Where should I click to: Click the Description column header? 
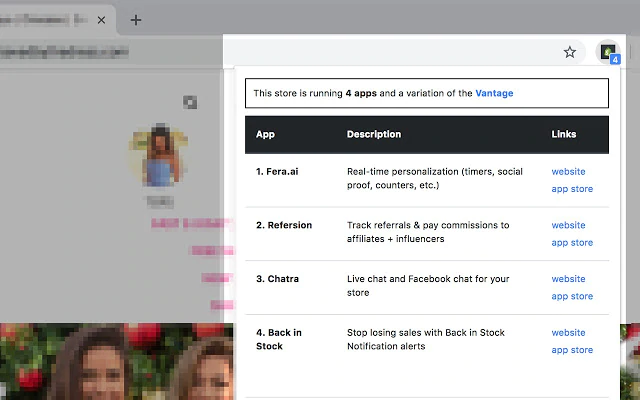(x=373, y=134)
